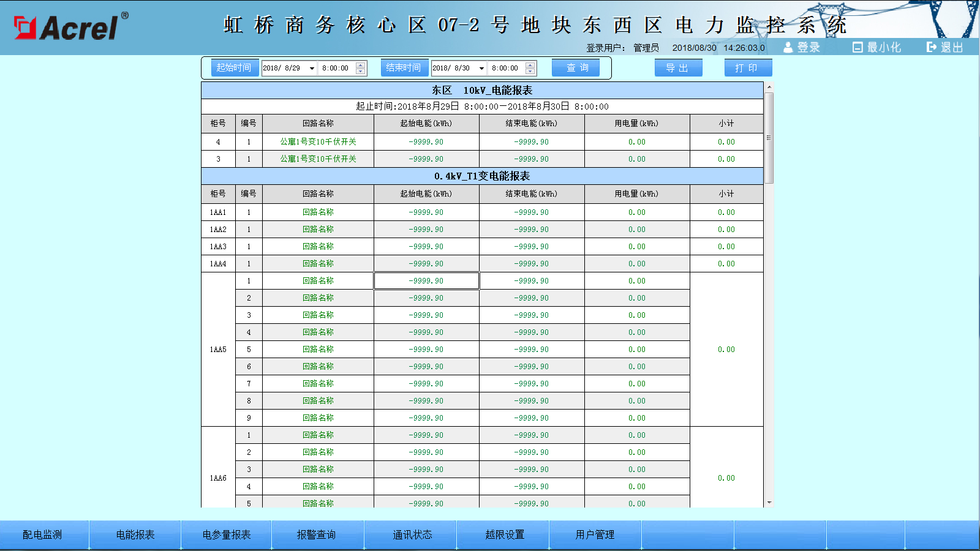Screen dimensions: 980x551
Task: Click the logged-in user 管理员
Action: (x=646, y=48)
